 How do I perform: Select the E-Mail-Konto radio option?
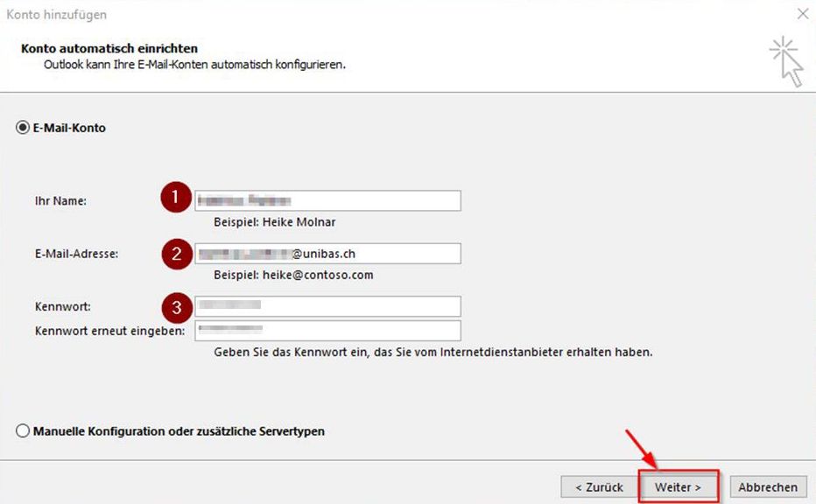(22, 128)
